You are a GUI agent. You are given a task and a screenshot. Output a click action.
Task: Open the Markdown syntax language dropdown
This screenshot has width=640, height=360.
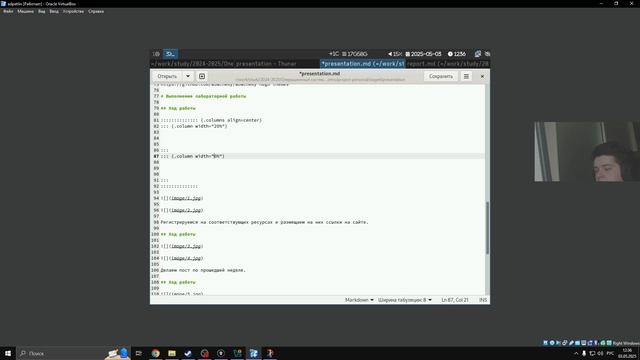[359, 300]
